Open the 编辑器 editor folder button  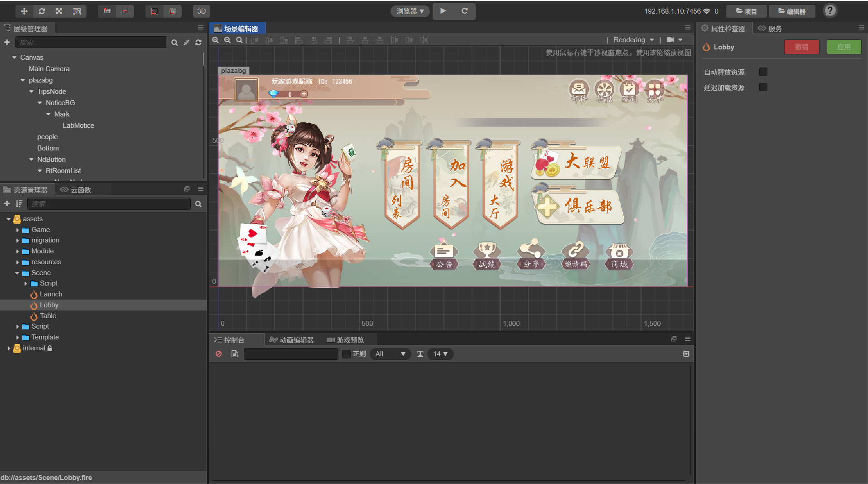pos(792,11)
